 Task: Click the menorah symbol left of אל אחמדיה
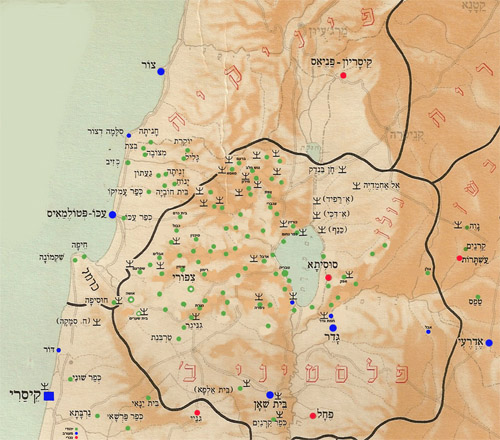(357, 186)
